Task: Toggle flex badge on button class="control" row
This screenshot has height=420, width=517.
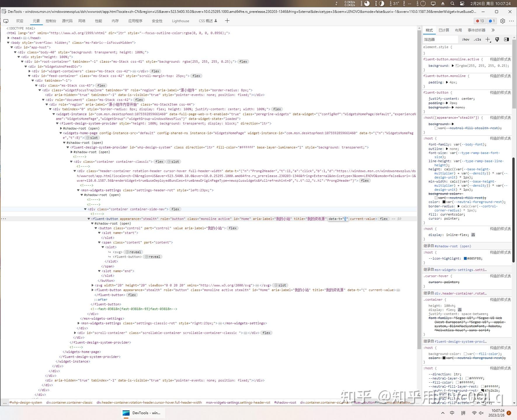Action: point(233,228)
